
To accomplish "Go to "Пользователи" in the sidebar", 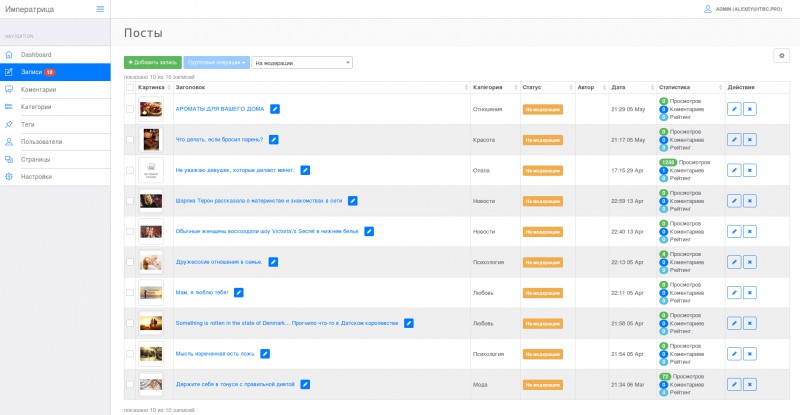I will point(41,141).
